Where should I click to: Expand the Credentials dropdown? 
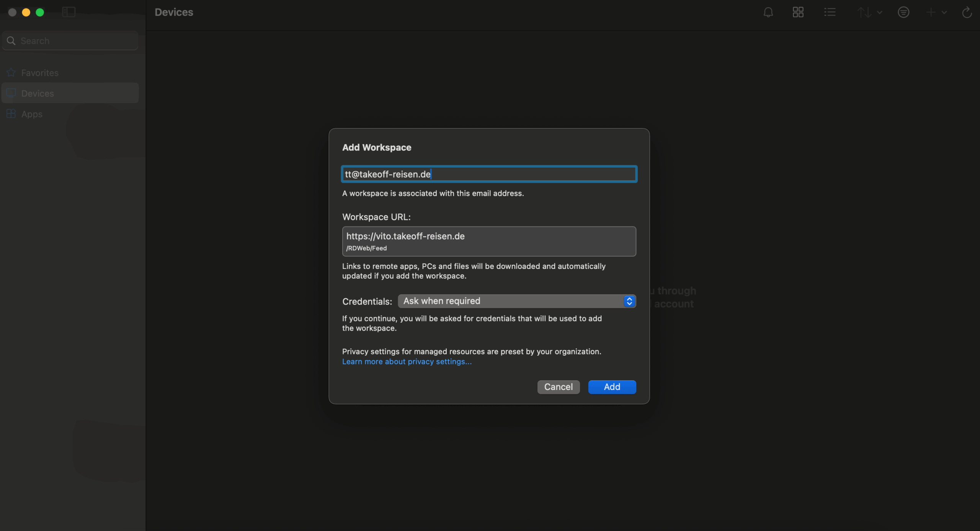pos(516,301)
